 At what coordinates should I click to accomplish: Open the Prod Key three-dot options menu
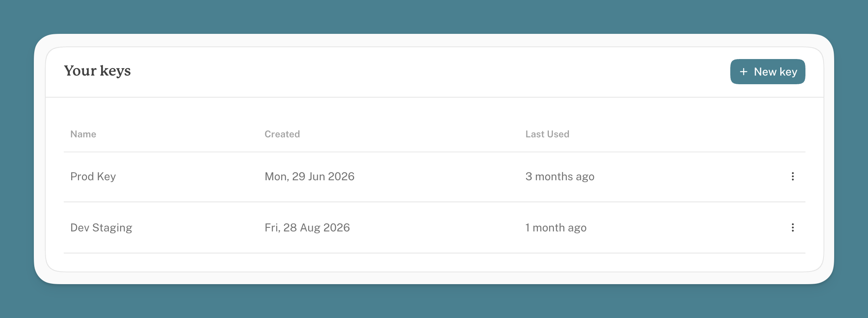(x=792, y=176)
